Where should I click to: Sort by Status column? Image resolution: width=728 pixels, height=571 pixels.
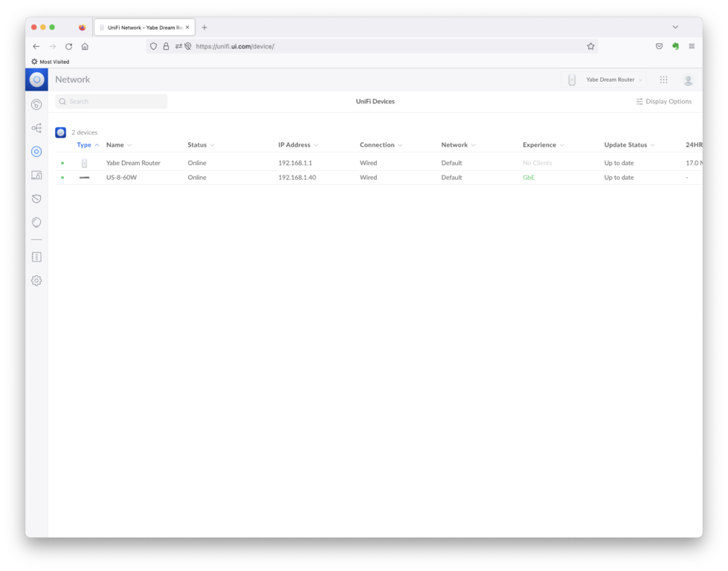[x=201, y=145]
